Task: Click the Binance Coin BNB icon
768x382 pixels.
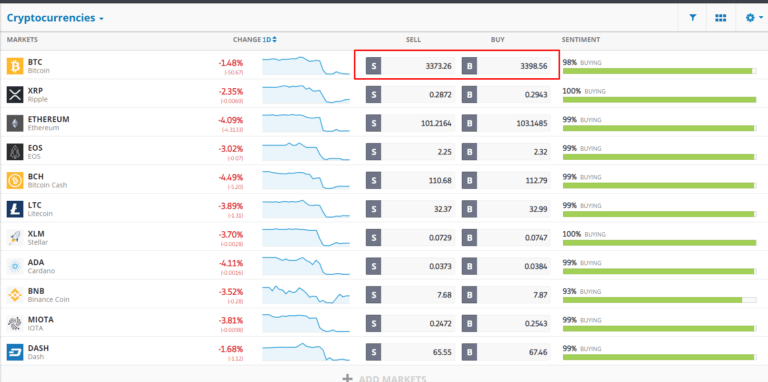Action: click(15, 295)
